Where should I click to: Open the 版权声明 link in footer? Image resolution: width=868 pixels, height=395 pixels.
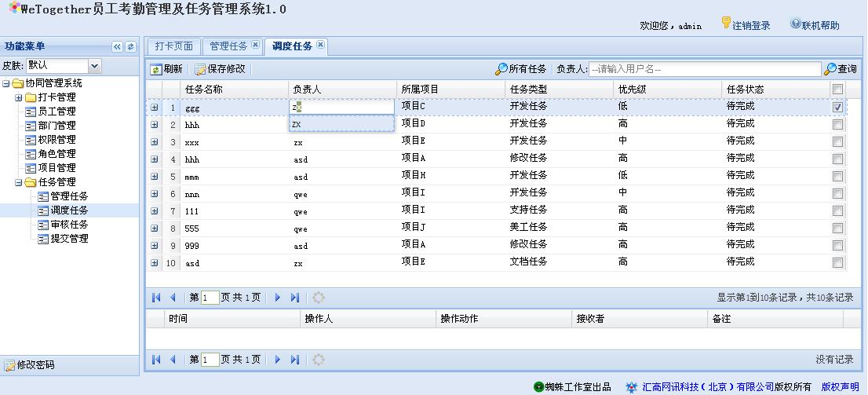[x=840, y=386]
